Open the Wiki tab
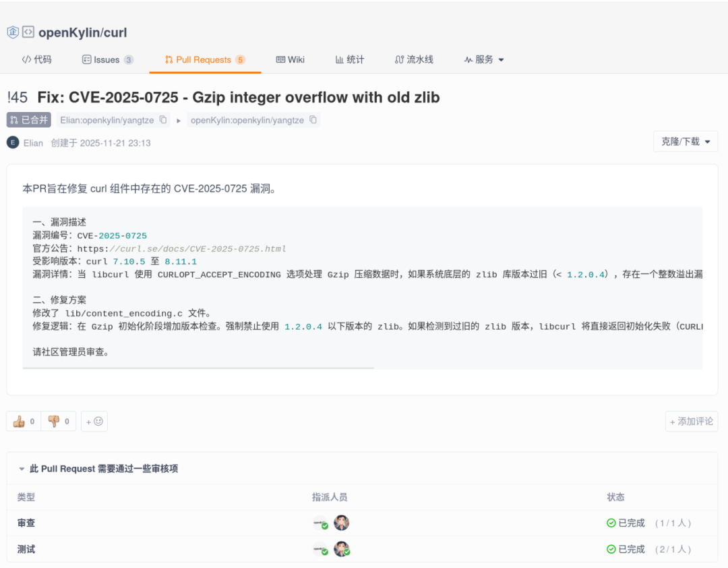Screen dimensions: 728x568 [x=290, y=59]
